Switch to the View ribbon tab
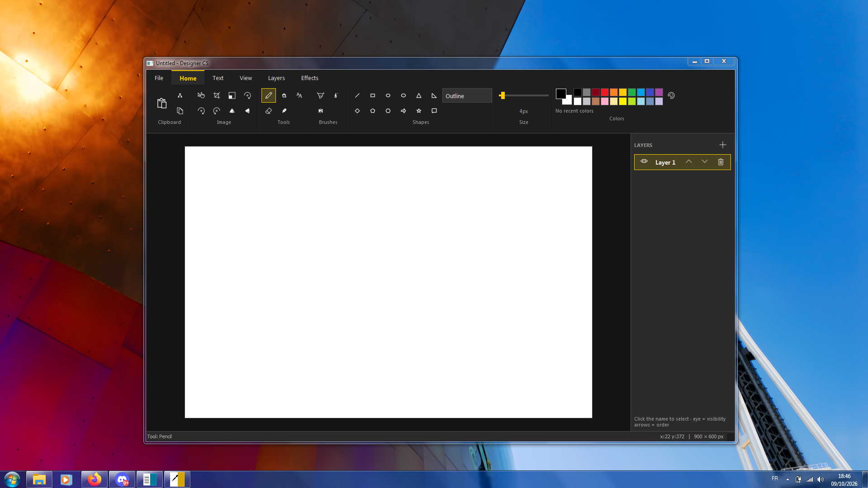Screen dimensions: 868x488 (246, 78)
